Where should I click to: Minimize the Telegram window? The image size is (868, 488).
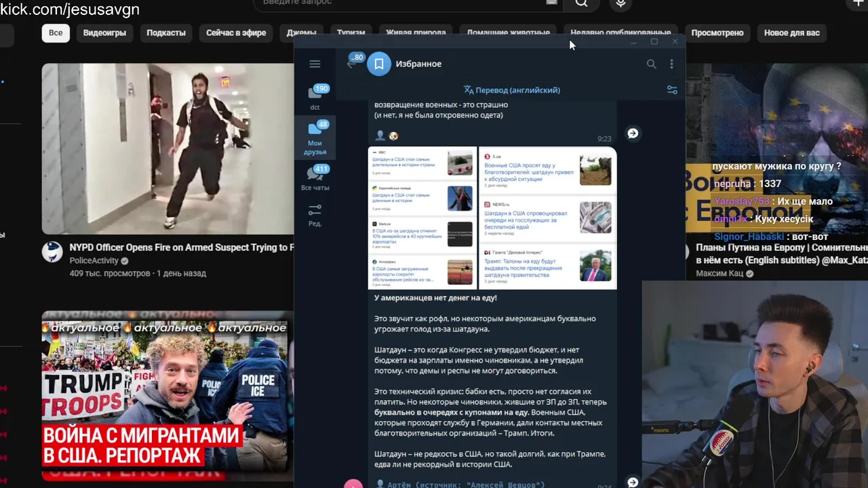pos(633,43)
